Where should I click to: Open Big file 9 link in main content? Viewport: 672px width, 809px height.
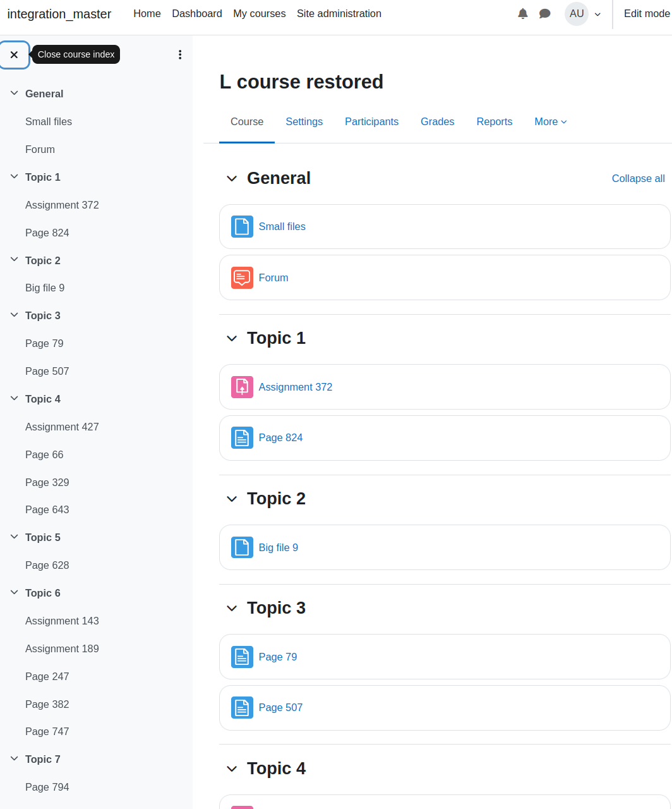pyautogui.click(x=278, y=548)
